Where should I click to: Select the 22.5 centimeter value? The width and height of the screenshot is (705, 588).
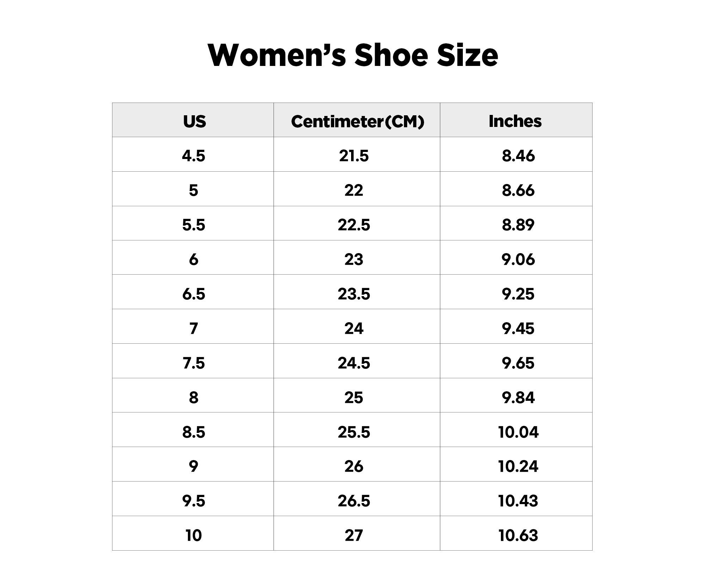(x=354, y=225)
